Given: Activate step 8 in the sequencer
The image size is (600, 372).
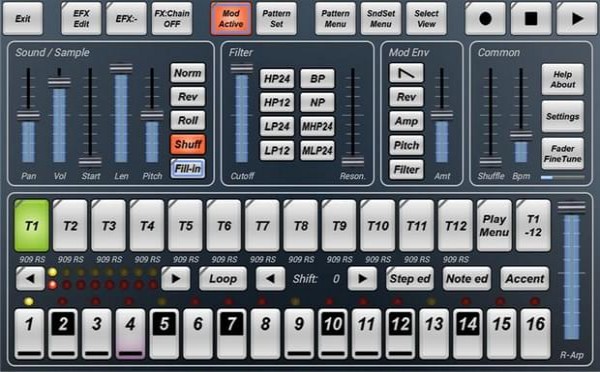Looking at the screenshot, I should 265,333.
